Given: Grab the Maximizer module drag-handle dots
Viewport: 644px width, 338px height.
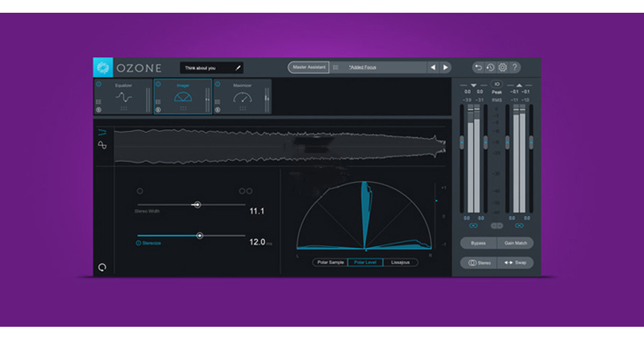Looking at the screenshot, I should tap(243, 109).
